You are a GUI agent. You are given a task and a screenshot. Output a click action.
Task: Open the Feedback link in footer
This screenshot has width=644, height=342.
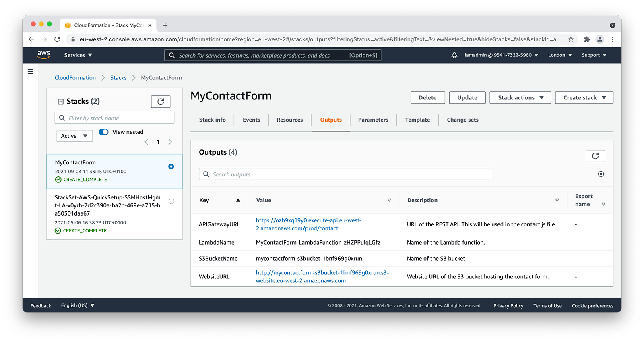click(x=41, y=306)
